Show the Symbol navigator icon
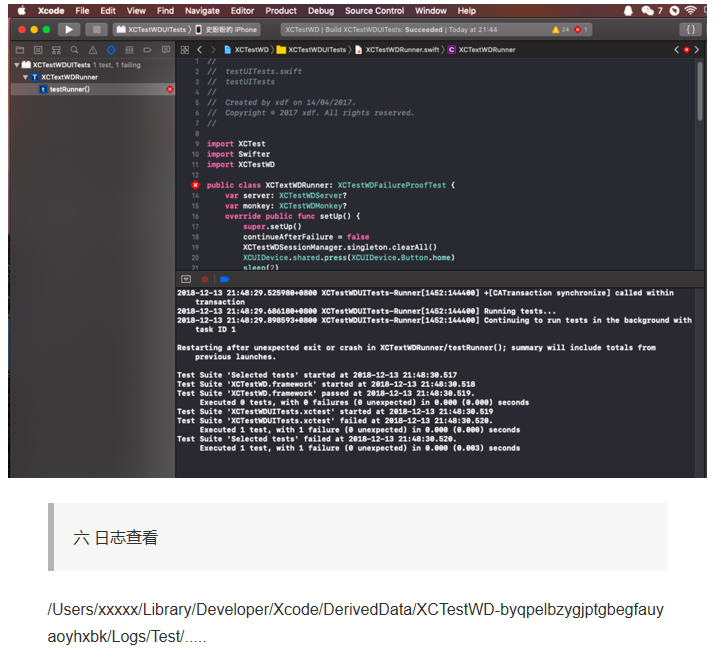Image resolution: width=724 pixels, height=666 pixels. tap(56, 50)
